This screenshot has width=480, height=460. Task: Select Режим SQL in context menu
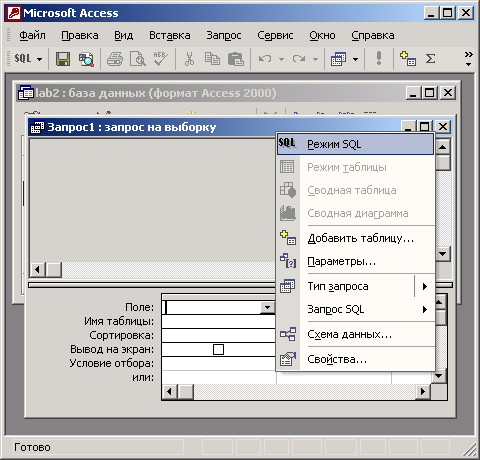tap(355, 144)
